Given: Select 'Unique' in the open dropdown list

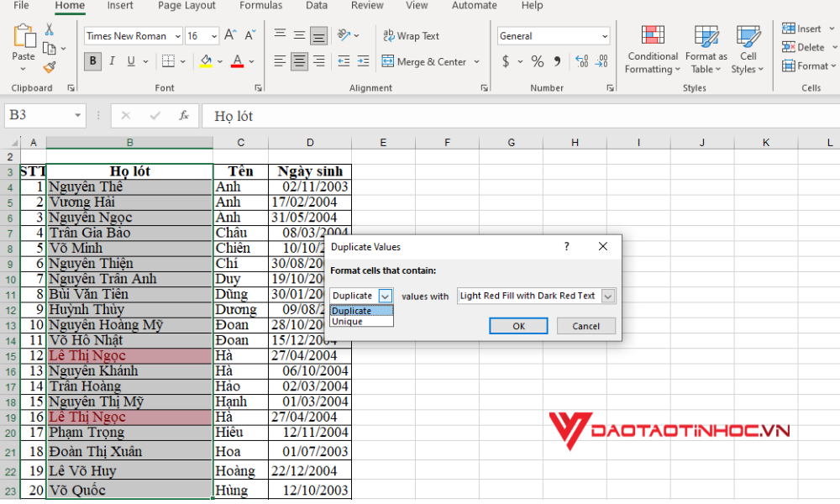Looking at the screenshot, I should click(x=347, y=321).
